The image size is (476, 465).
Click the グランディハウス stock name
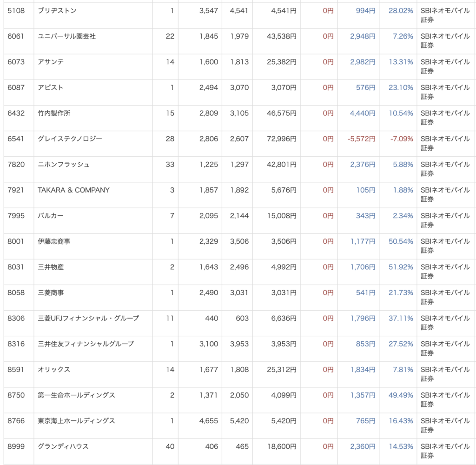(x=63, y=447)
